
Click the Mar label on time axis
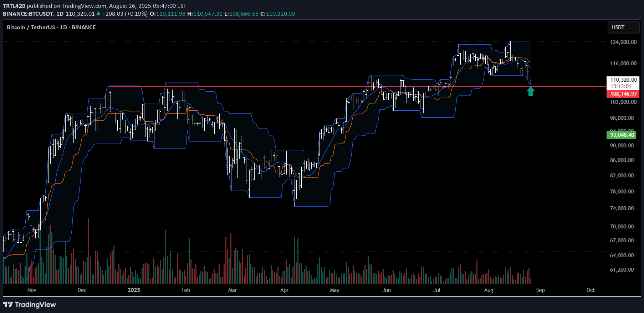tap(232, 290)
